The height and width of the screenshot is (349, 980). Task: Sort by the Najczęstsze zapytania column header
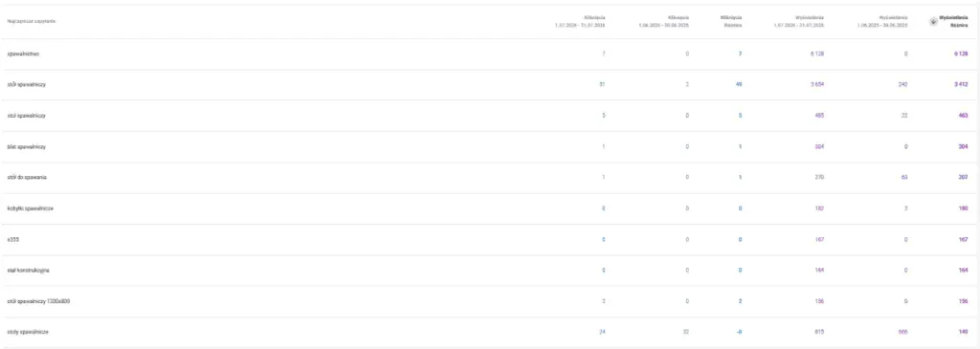tap(32, 21)
